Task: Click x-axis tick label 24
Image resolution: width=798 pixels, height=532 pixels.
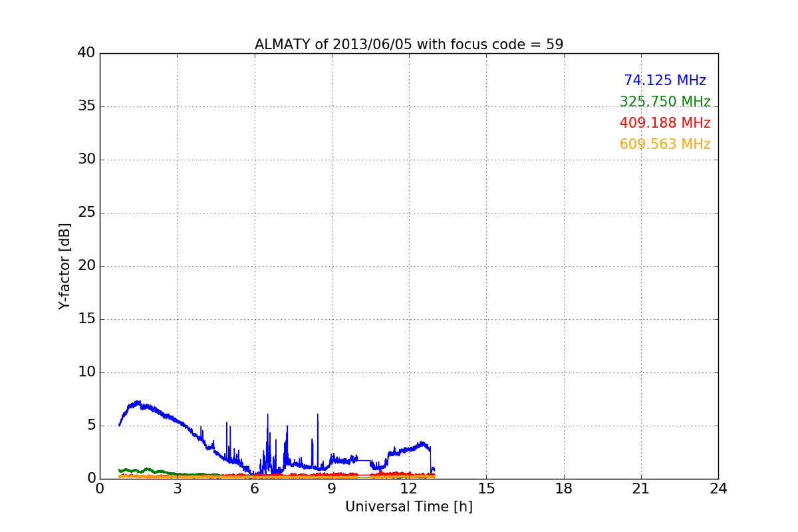Action: [x=718, y=489]
